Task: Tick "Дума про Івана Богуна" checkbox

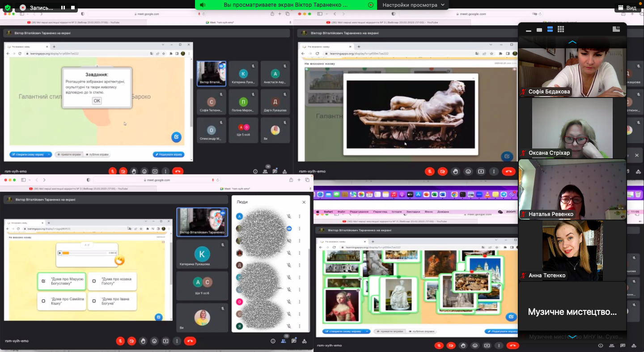Action: click(94, 301)
